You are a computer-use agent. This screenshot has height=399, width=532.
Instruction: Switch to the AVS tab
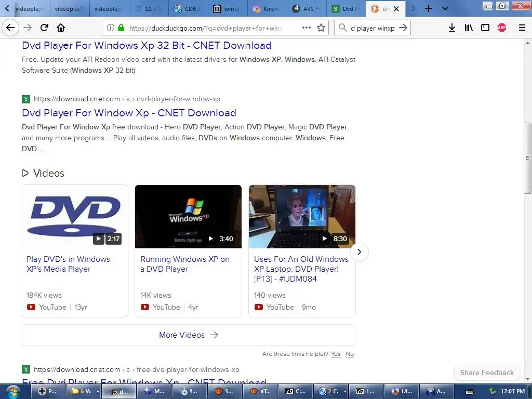pos(307,9)
